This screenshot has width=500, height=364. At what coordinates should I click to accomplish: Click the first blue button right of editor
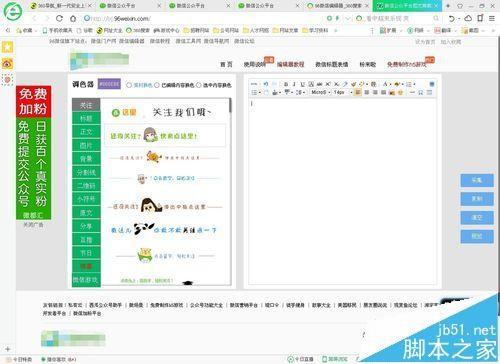[477, 180]
